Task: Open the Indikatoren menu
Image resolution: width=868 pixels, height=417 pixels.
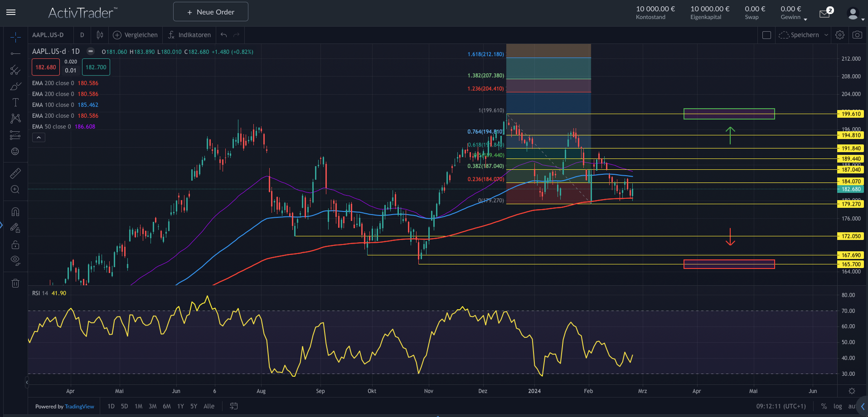Action: coord(189,35)
